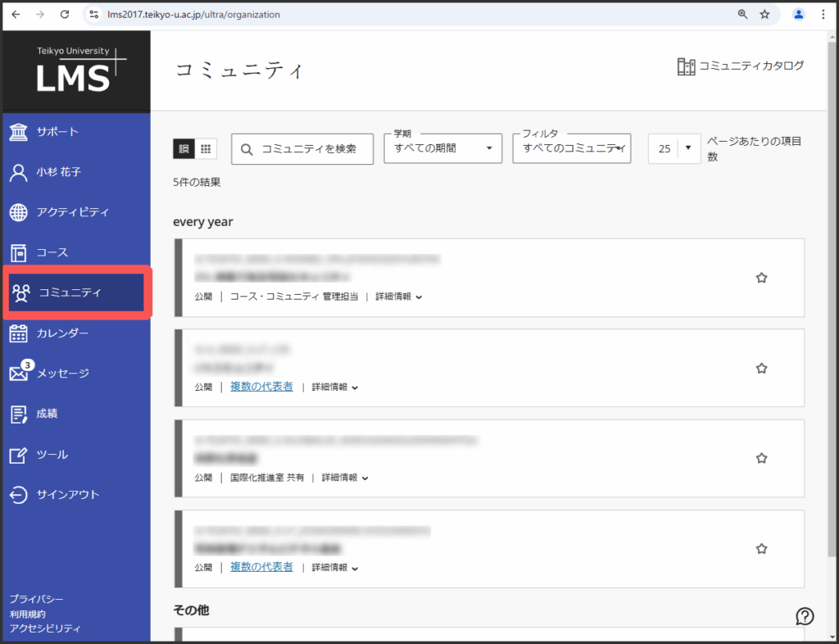839x644 pixels.
Task: Click 複数の代表者 link on the second card
Action: 261,386
